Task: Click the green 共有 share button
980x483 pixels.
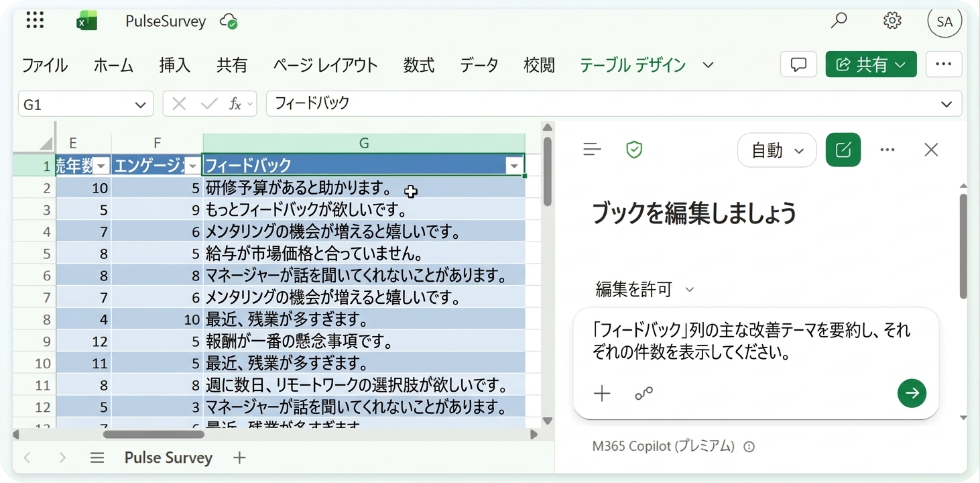Action: point(871,64)
